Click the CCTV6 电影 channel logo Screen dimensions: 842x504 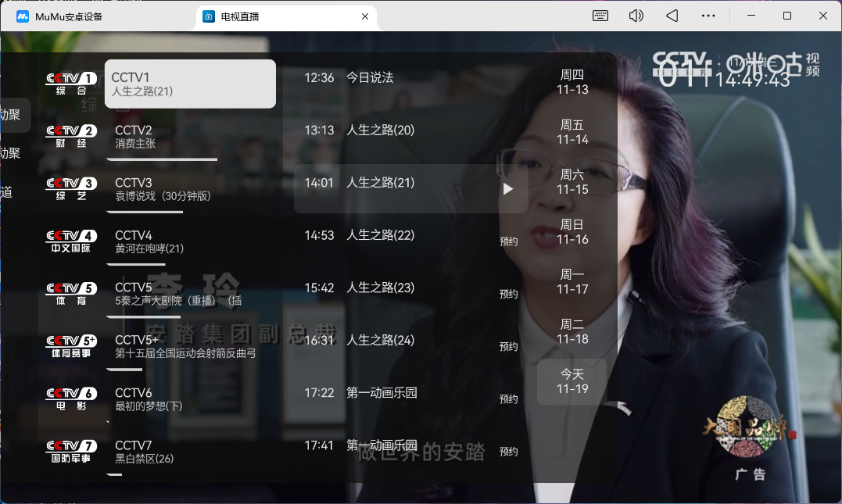tap(71, 399)
